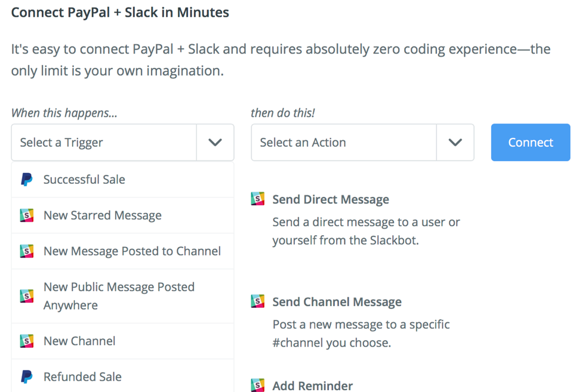The width and height of the screenshot is (582, 392).
Task: Click Slack icon beside New Message Posted to Channel
Action: pyautogui.click(x=27, y=251)
